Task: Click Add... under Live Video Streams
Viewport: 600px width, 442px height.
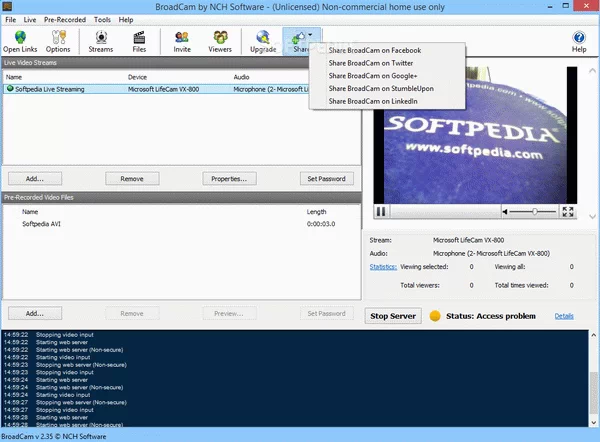Action: click(x=35, y=179)
